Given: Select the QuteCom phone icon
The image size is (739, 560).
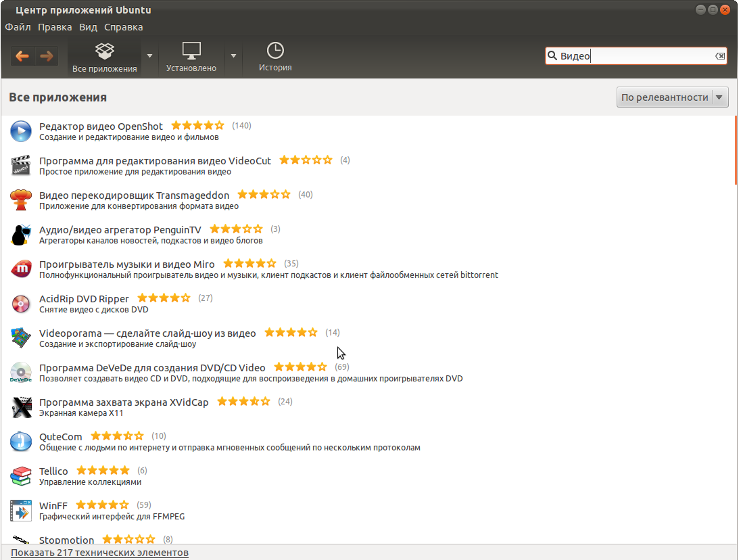Looking at the screenshot, I should click(x=21, y=441).
